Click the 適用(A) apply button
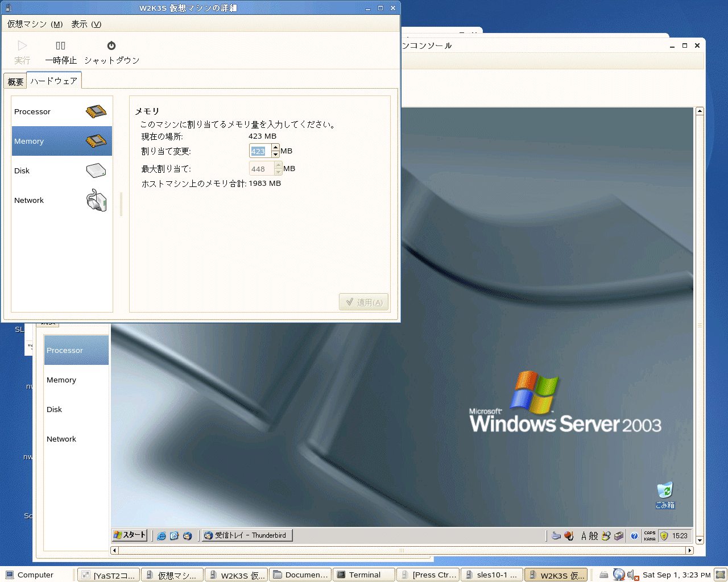The width and height of the screenshot is (728, 582). [x=364, y=302]
